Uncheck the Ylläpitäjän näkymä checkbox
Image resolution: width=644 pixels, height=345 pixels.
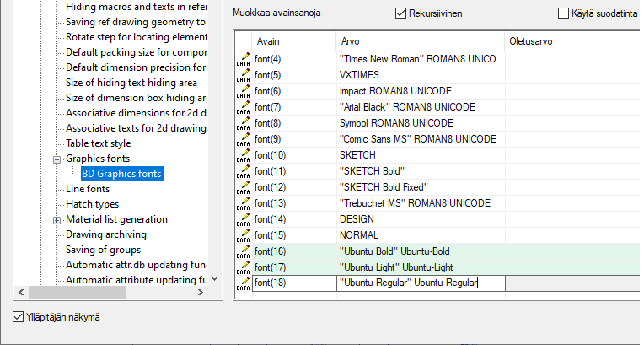click(x=19, y=317)
